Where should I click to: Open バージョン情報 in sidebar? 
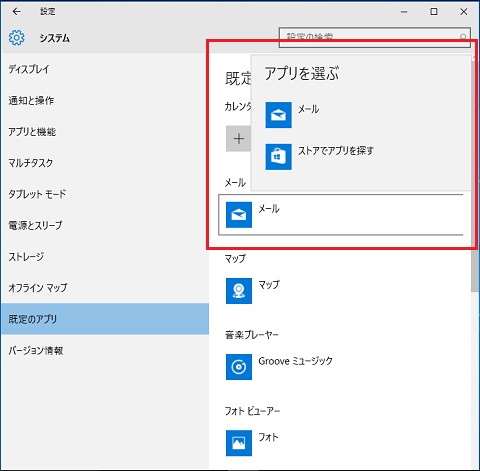point(105,350)
